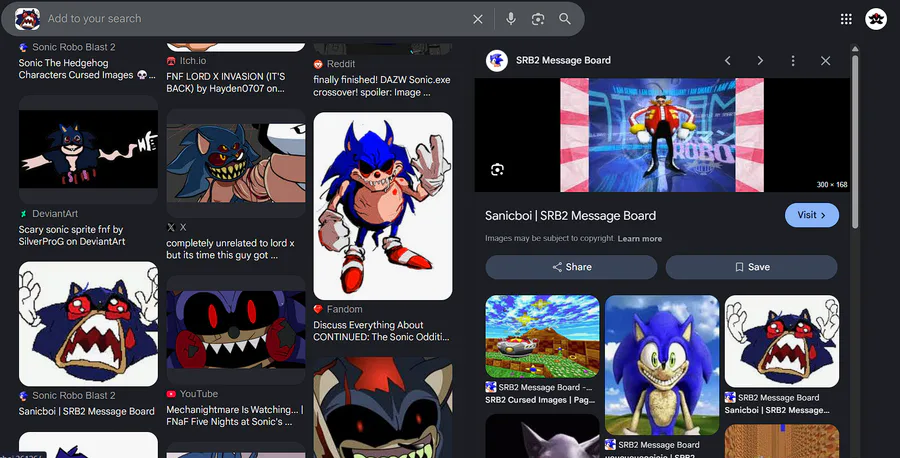900x458 pixels.
Task: Open the Google apps grid icon
Action: click(x=846, y=19)
